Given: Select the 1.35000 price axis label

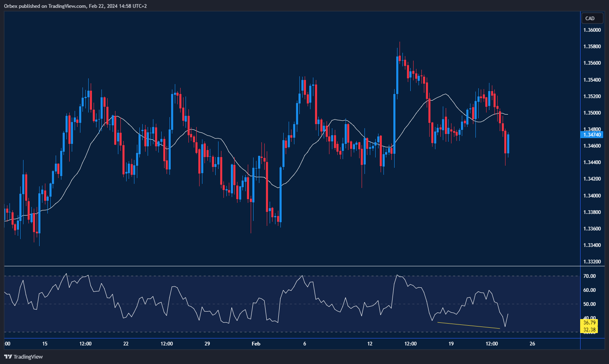Looking at the screenshot, I should tap(592, 113).
